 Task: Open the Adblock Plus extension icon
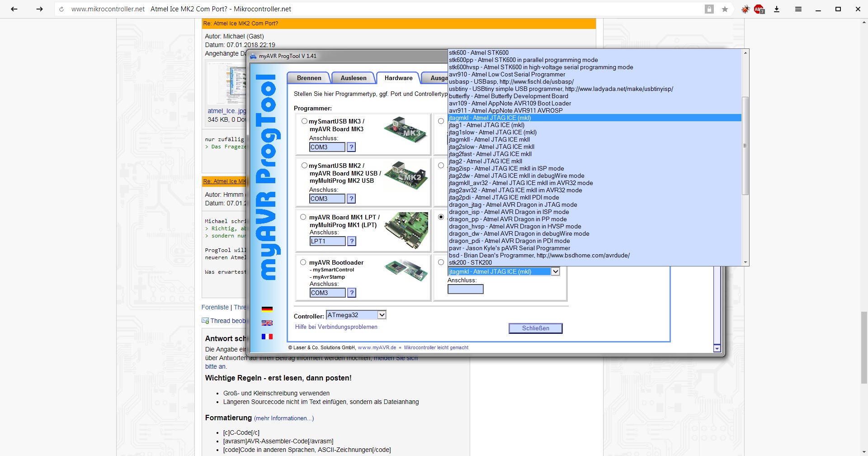pos(759,9)
